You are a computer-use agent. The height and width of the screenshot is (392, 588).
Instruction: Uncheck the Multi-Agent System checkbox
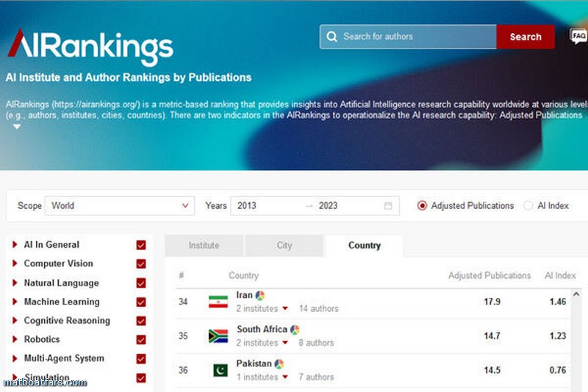141,359
